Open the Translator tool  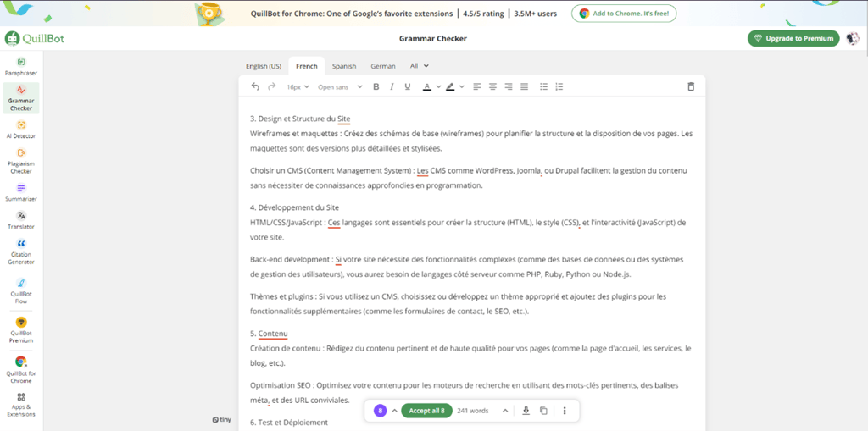[x=21, y=220]
